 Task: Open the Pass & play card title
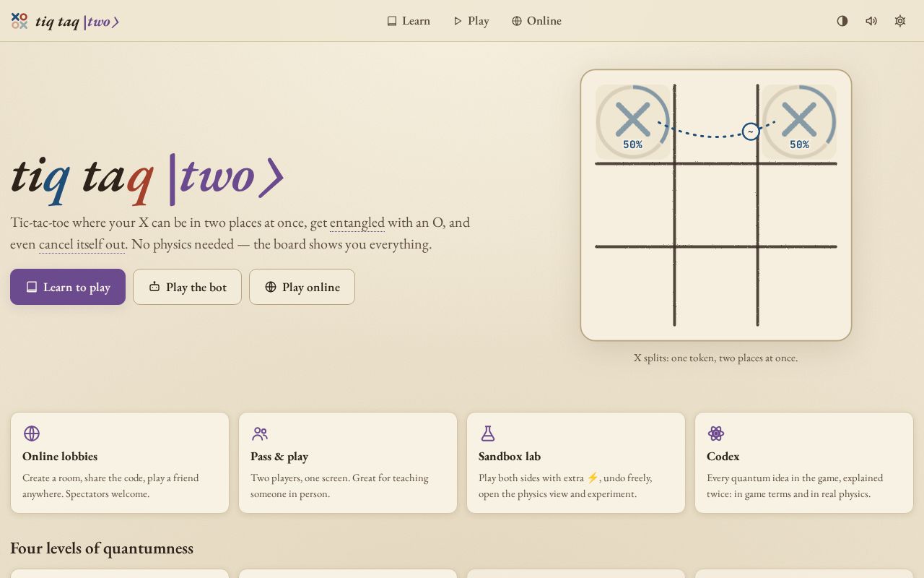279,456
